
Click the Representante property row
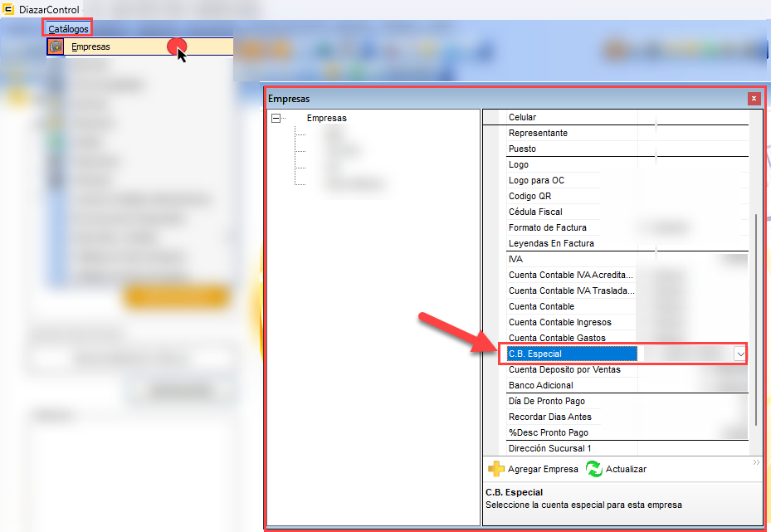[x=538, y=133]
